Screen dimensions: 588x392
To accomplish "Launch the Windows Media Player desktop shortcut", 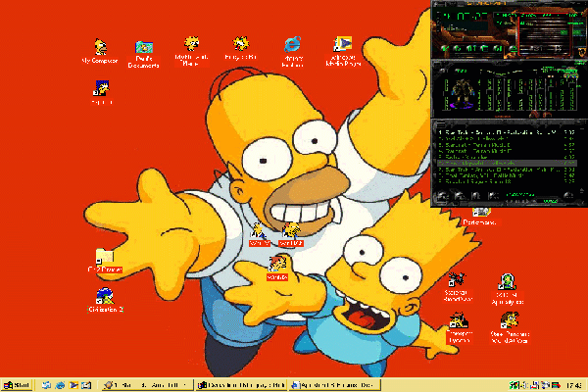I will click(x=342, y=44).
